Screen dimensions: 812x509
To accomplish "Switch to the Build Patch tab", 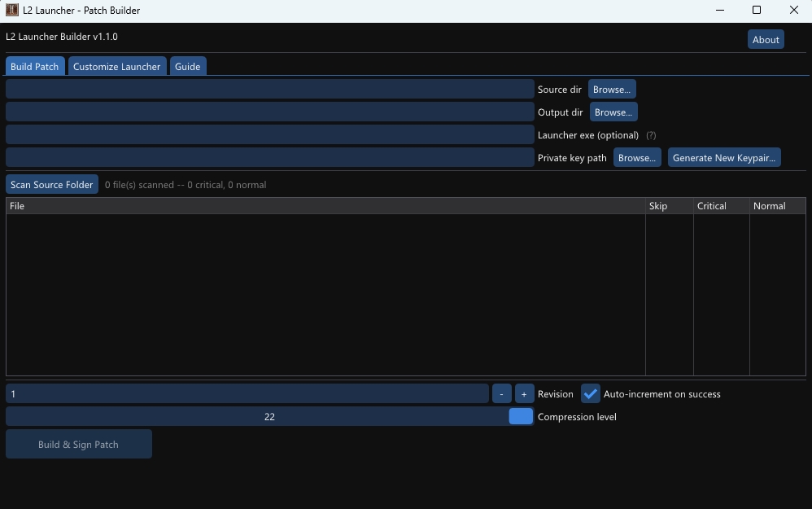I will [x=35, y=66].
